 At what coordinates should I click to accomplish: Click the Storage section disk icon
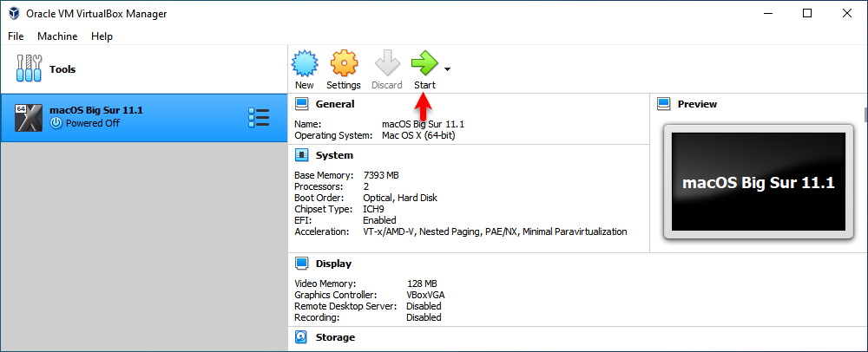[302, 337]
